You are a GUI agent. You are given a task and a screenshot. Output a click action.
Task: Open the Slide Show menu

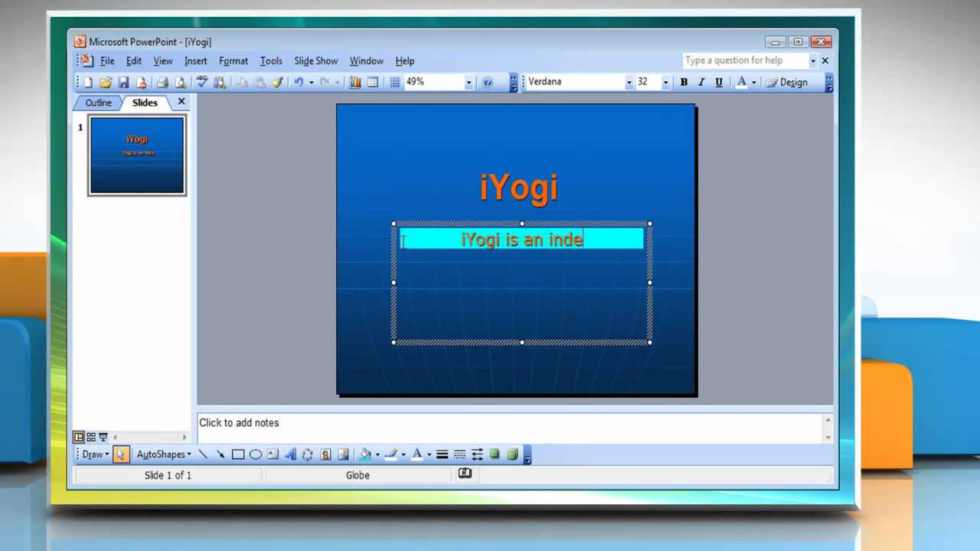pos(316,61)
